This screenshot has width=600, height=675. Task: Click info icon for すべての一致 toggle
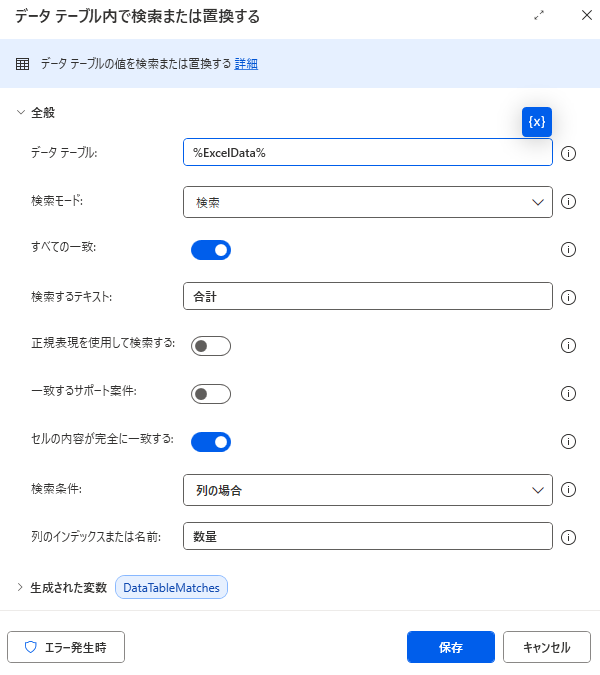pos(569,250)
